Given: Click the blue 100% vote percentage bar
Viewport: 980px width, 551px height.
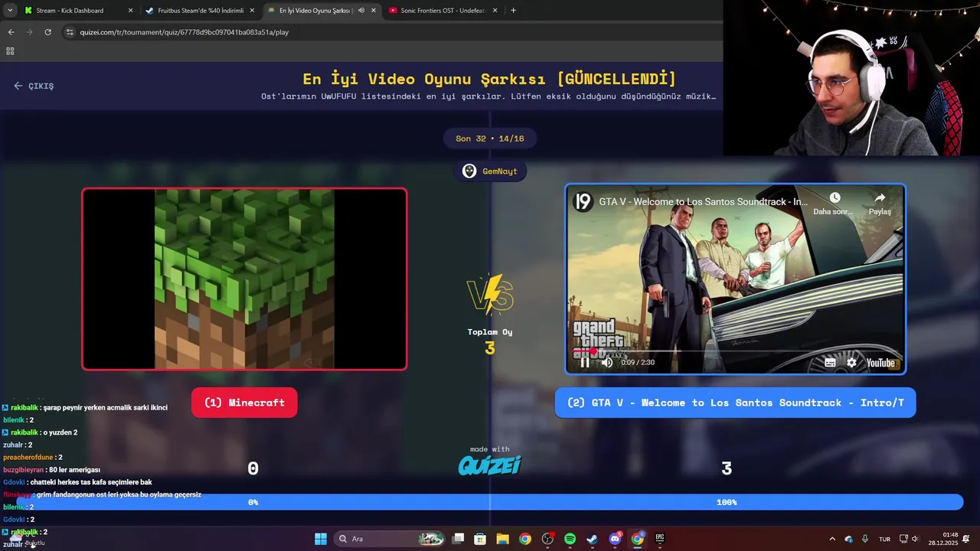Looking at the screenshot, I should click(727, 502).
